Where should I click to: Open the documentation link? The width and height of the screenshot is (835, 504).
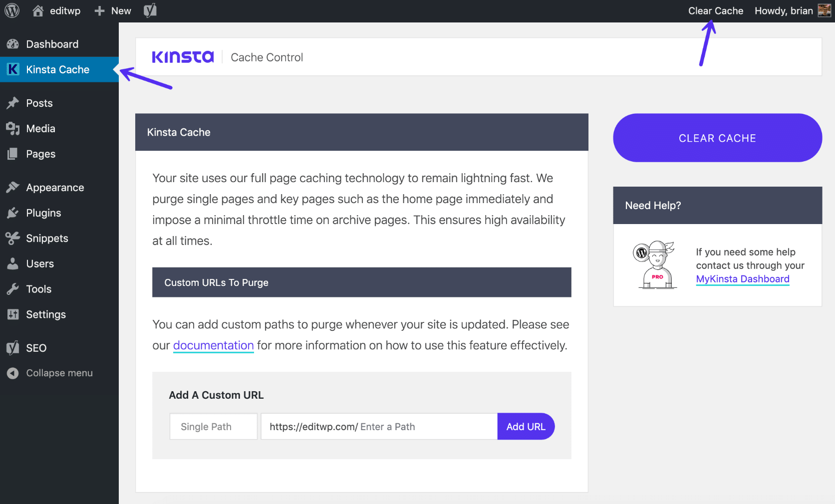pos(213,345)
